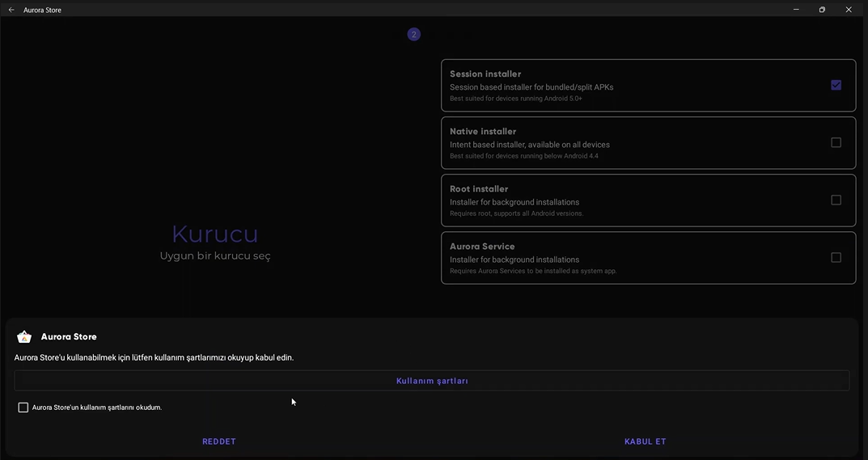
Task: Restore down the Aurora Store window
Action: click(822, 10)
